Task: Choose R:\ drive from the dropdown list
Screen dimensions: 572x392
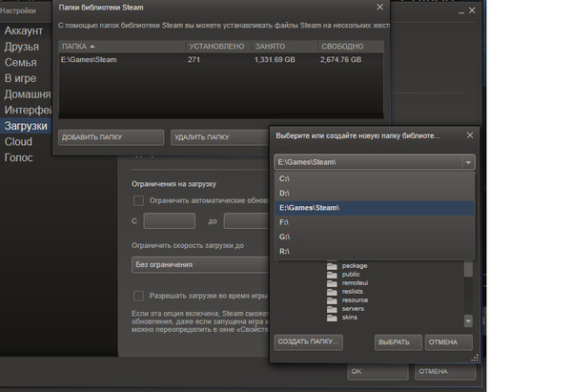Action: click(x=375, y=252)
